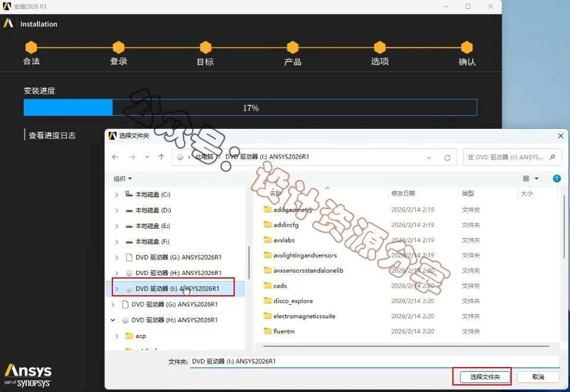Click the forward arrow in folder dialog
The image size is (570, 392).
click(133, 157)
